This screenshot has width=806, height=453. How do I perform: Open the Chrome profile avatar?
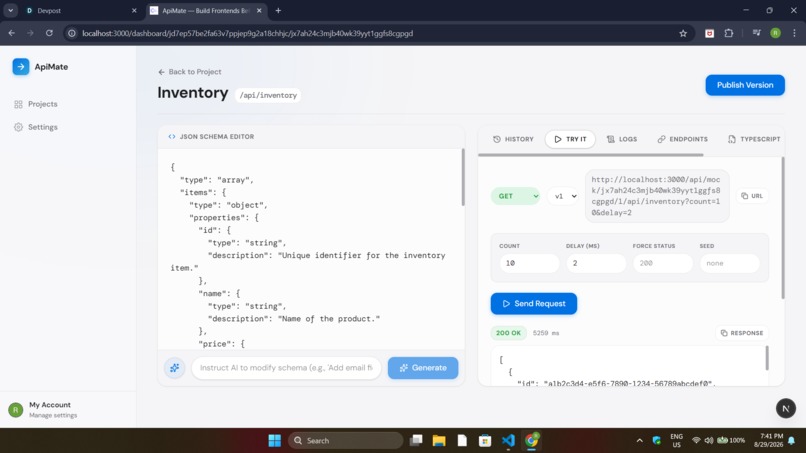(x=775, y=33)
